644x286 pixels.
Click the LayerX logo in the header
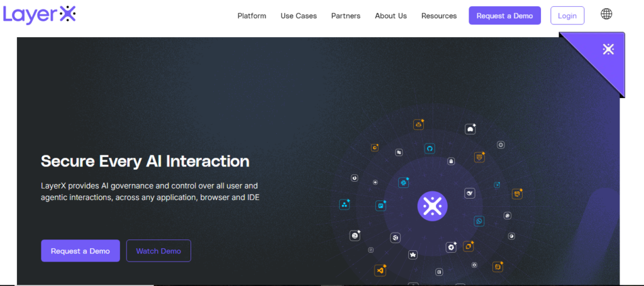(40, 15)
